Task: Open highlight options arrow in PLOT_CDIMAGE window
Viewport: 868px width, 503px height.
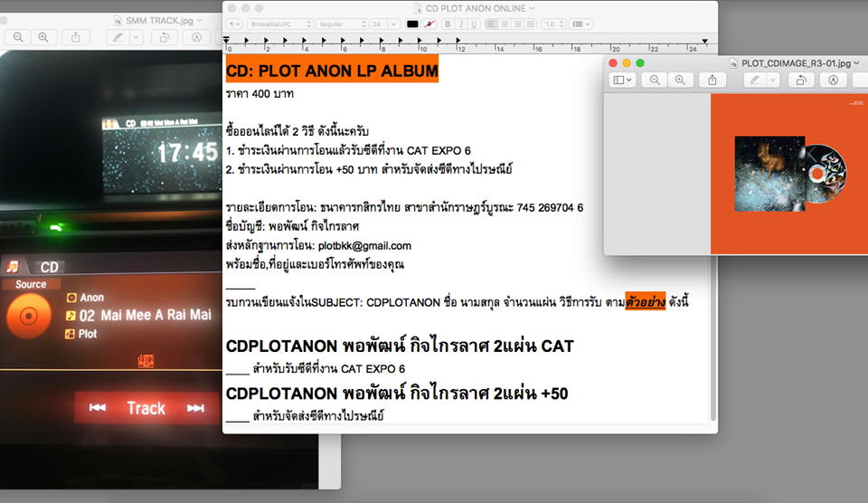Action: [x=773, y=80]
